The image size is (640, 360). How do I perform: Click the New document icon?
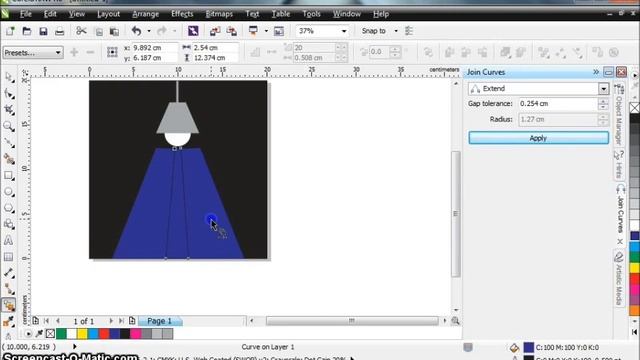pyautogui.click(x=10, y=31)
